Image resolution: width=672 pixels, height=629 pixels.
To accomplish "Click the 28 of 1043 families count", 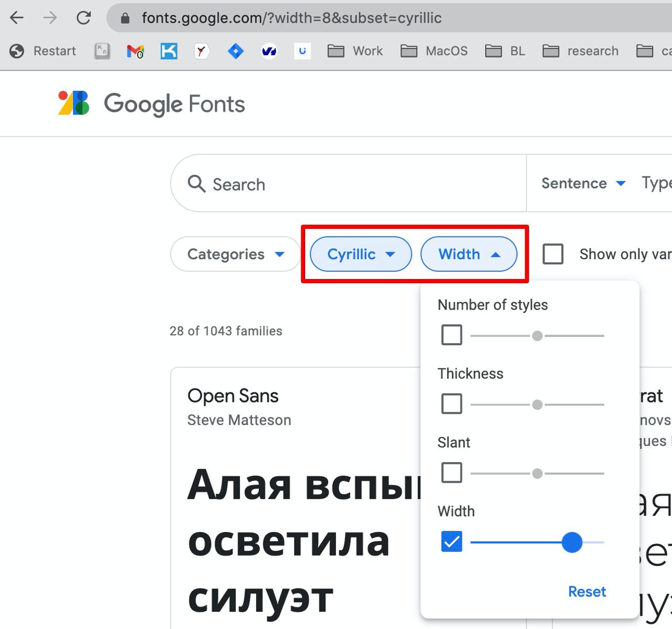I will (226, 331).
